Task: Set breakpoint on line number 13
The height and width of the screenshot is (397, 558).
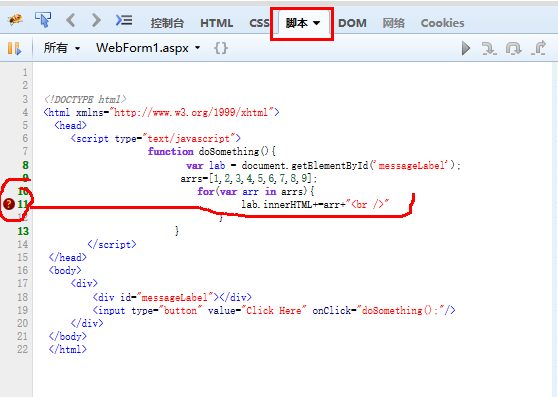Action: [x=23, y=231]
